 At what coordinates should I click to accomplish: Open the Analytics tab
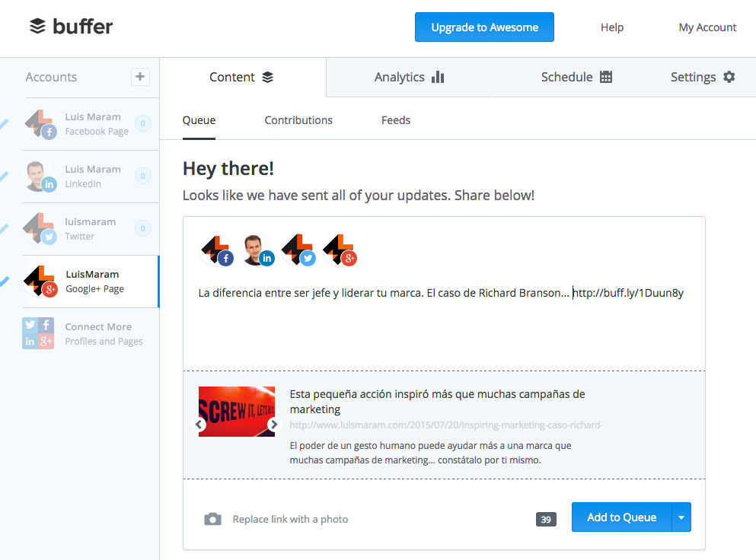(409, 77)
